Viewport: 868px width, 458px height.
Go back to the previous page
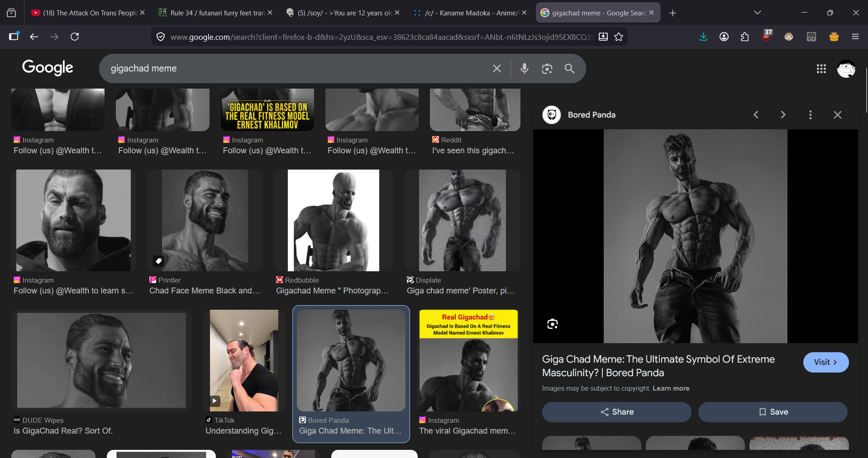(34, 37)
